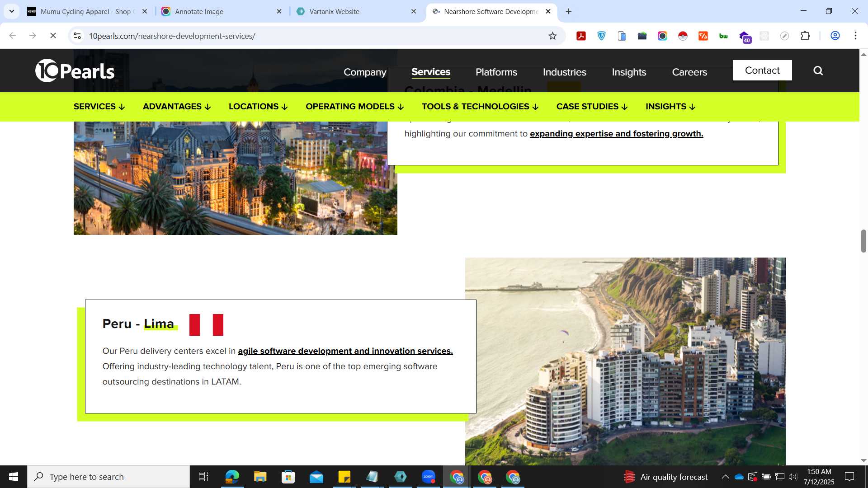Click the Medellin city photo
Viewport: 868px width, 488px height.
[x=235, y=178]
